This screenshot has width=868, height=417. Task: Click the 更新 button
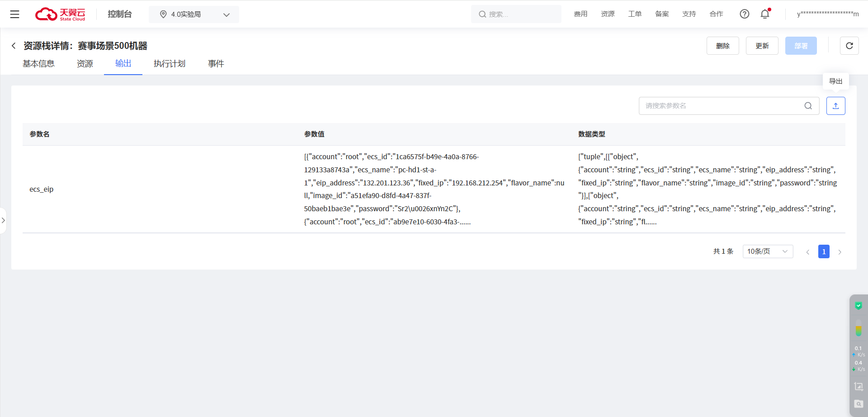click(762, 46)
